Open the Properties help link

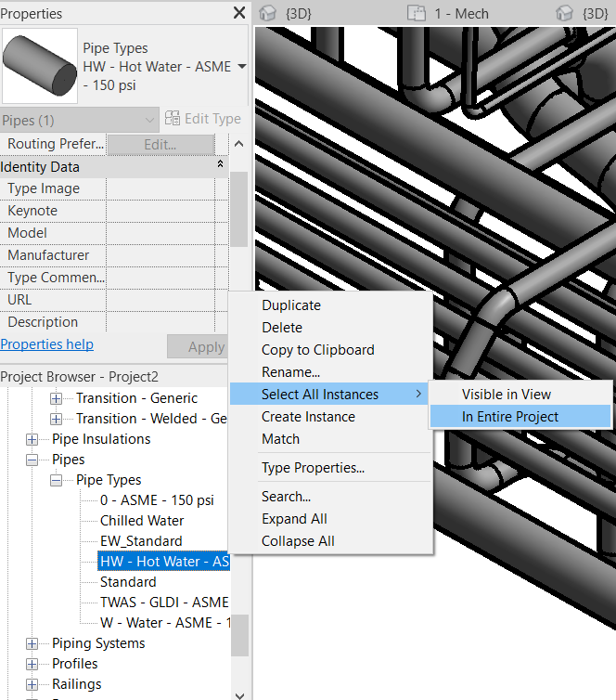46,344
